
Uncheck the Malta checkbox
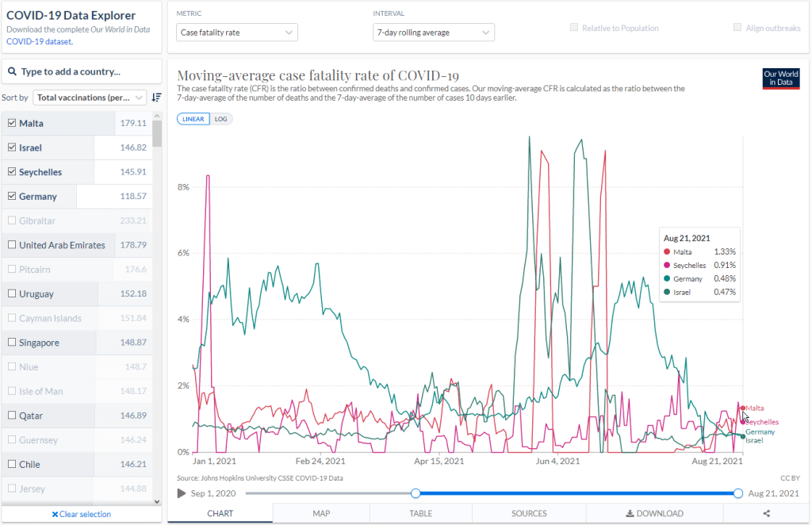[11, 124]
